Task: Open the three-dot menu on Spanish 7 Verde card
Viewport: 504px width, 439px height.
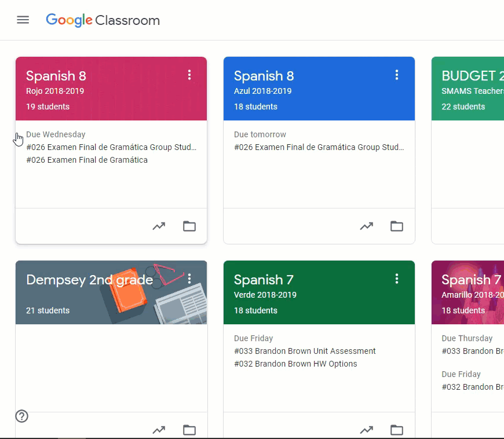Action: click(x=397, y=279)
